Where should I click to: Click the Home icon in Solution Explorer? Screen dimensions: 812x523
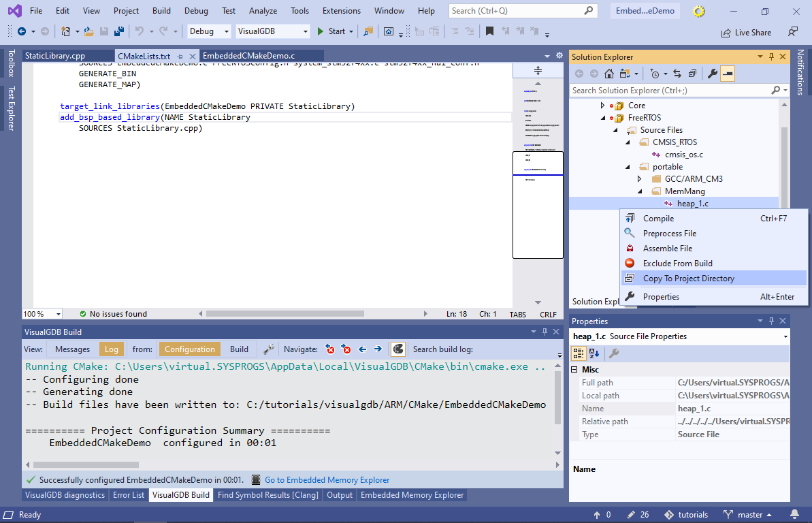[x=609, y=74]
